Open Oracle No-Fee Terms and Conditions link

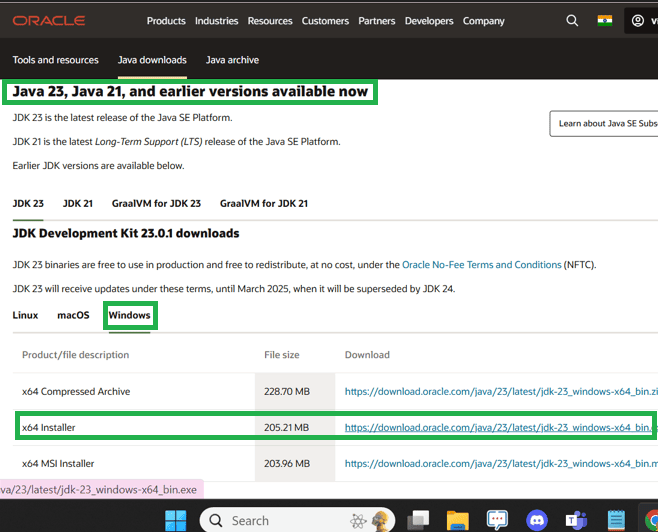coord(481,265)
